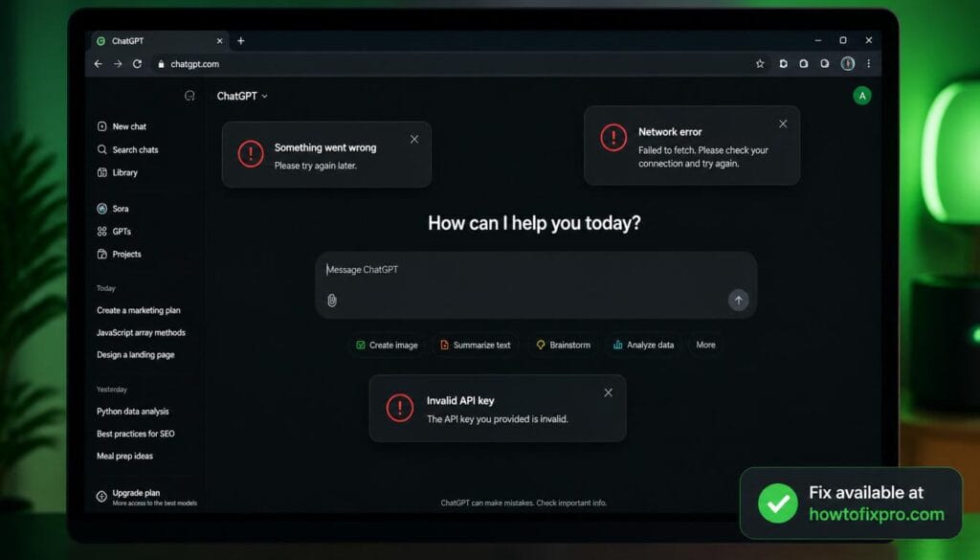Click the "Failed to fetch" error message text

pos(703,157)
